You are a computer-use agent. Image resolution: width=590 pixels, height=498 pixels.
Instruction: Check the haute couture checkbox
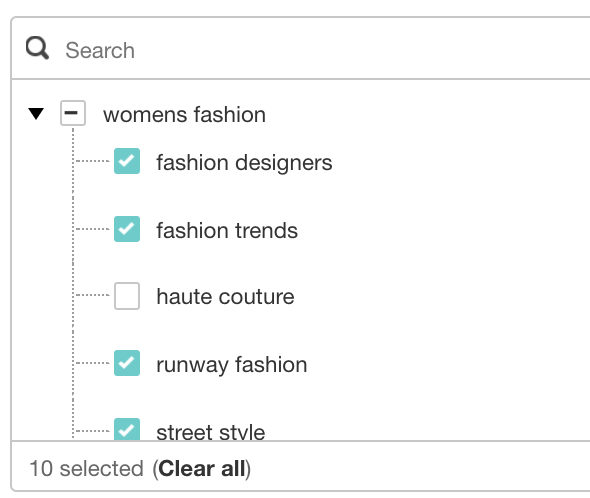[127, 296]
